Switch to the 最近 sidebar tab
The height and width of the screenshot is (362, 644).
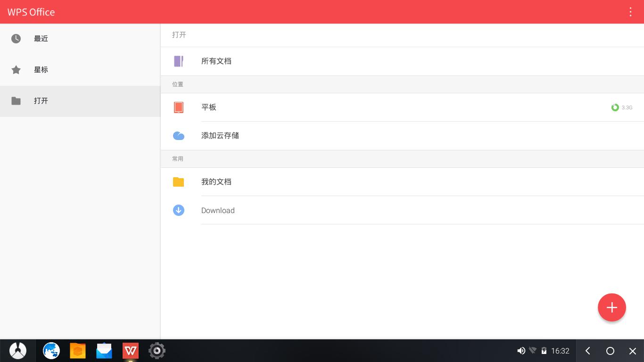tap(80, 39)
